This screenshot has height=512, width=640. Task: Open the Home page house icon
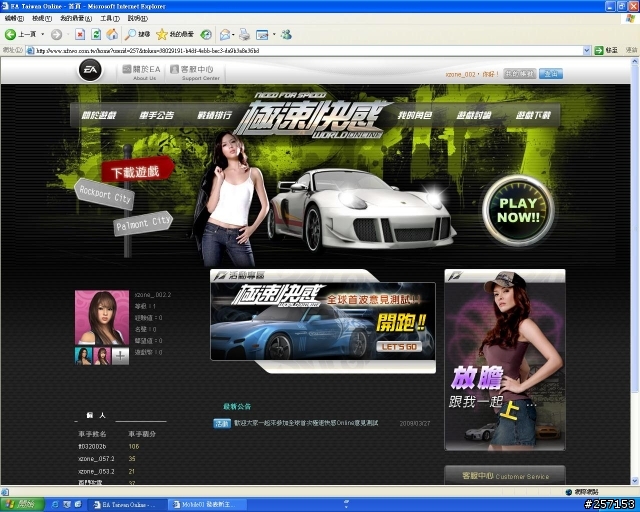point(112,35)
